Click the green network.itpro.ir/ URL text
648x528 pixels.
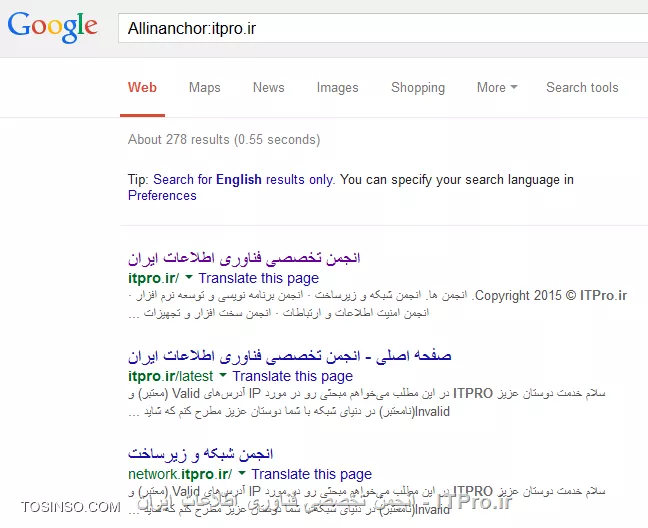tap(180, 474)
